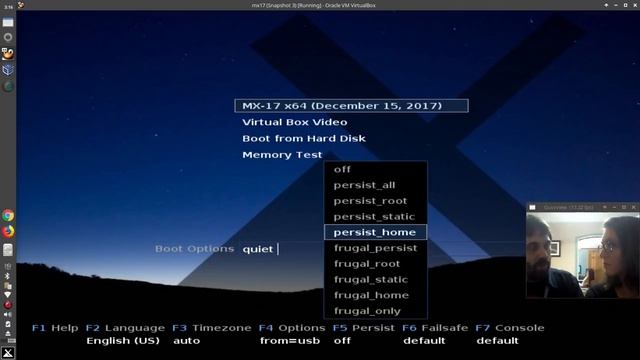Select MX-17 x64 (December 15, 2017) boot entry
640x360 pixels.
click(x=351, y=106)
